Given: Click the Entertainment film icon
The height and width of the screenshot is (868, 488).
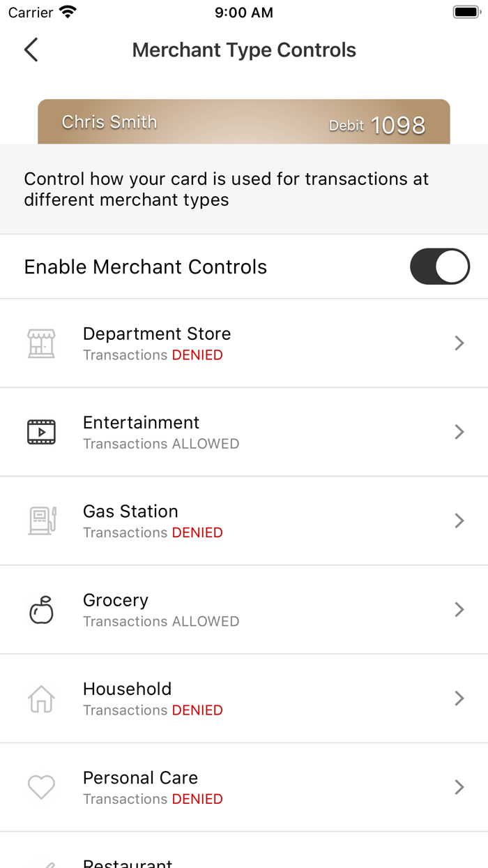Looking at the screenshot, I should pyautogui.click(x=41, y=431).
